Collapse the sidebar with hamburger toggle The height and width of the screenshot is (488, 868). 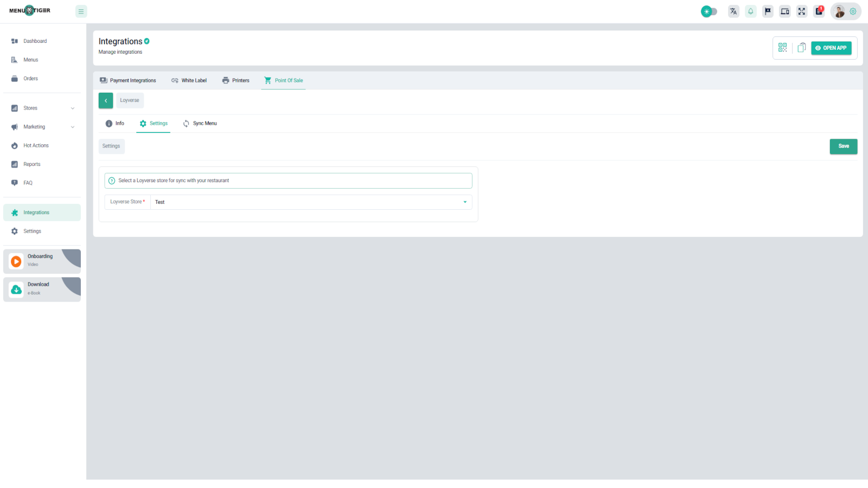tap(81, 11)
